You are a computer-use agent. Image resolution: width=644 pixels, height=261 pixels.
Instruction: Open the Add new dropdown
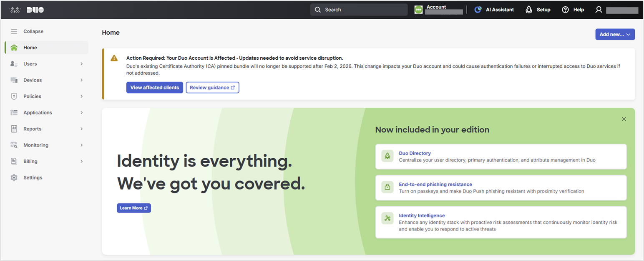coord(615,34)
